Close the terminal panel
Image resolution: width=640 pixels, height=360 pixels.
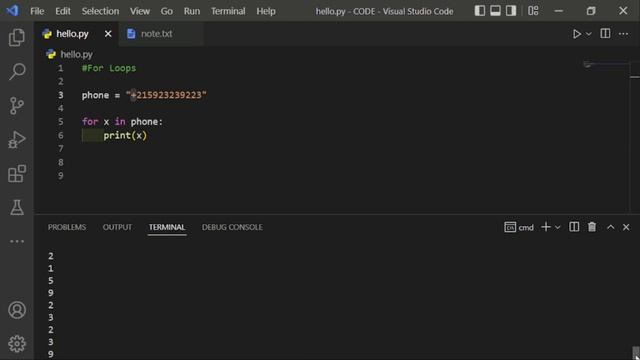626,227
